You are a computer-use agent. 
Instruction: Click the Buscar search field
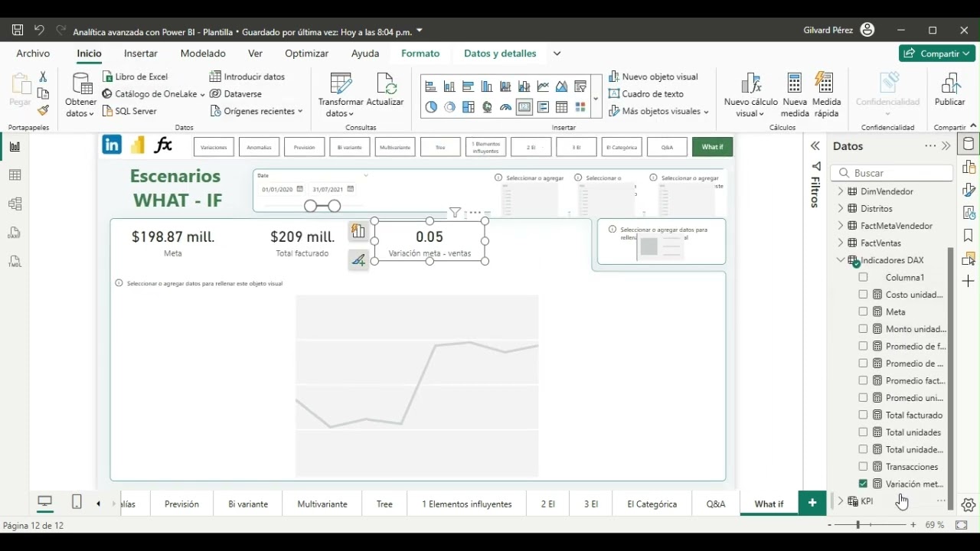(892, 173)
